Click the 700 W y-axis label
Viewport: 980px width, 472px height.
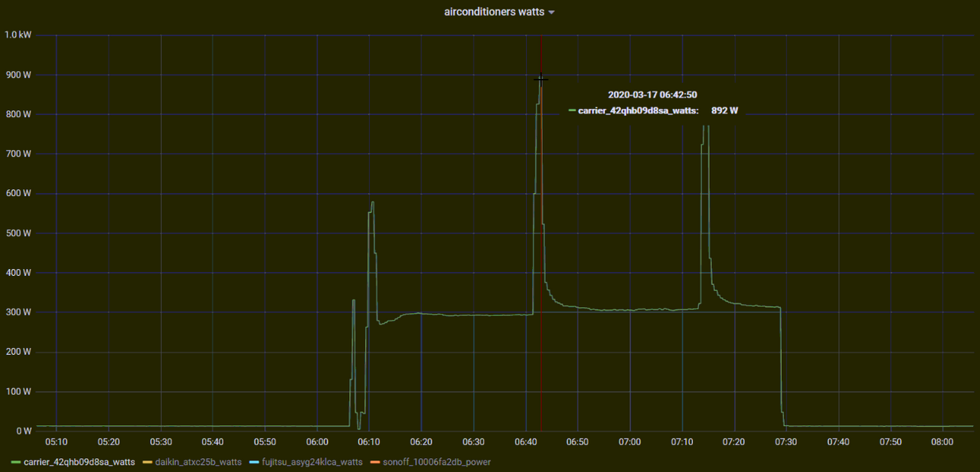pyautogui.click(x=18, y=154)
